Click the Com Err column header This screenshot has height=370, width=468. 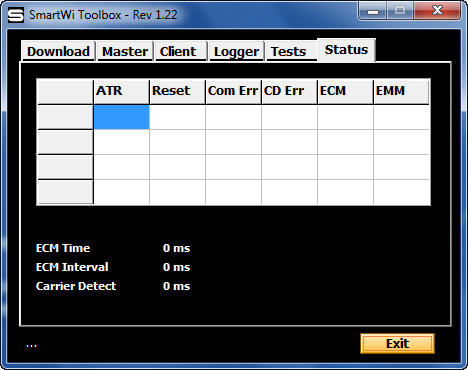[233, 92]
